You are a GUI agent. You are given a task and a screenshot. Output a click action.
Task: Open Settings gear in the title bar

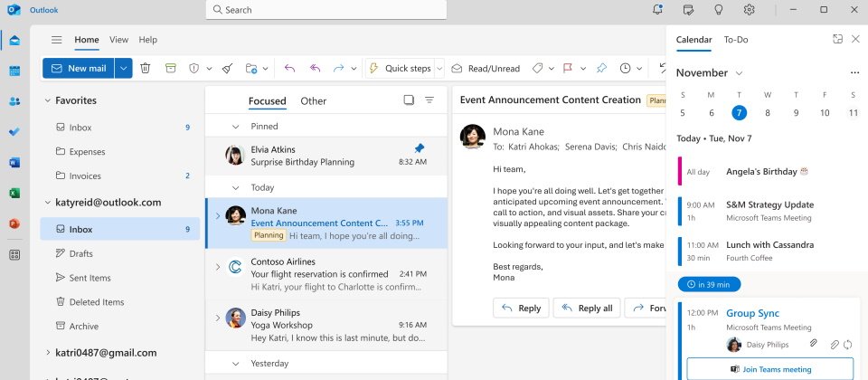click(x=750, y=10)
